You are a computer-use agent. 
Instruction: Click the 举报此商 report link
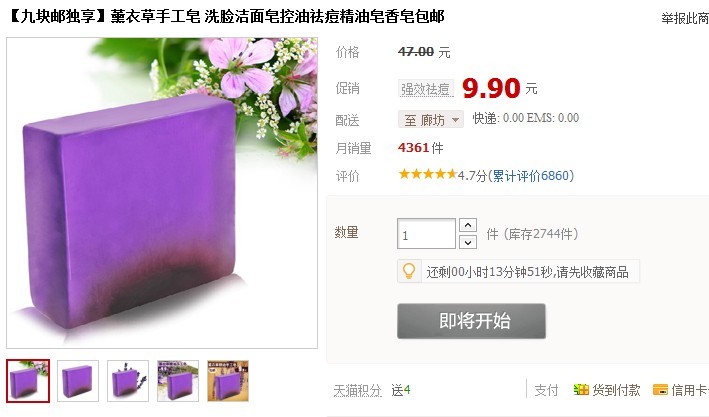pyautogui.click(x=685, y=18)
